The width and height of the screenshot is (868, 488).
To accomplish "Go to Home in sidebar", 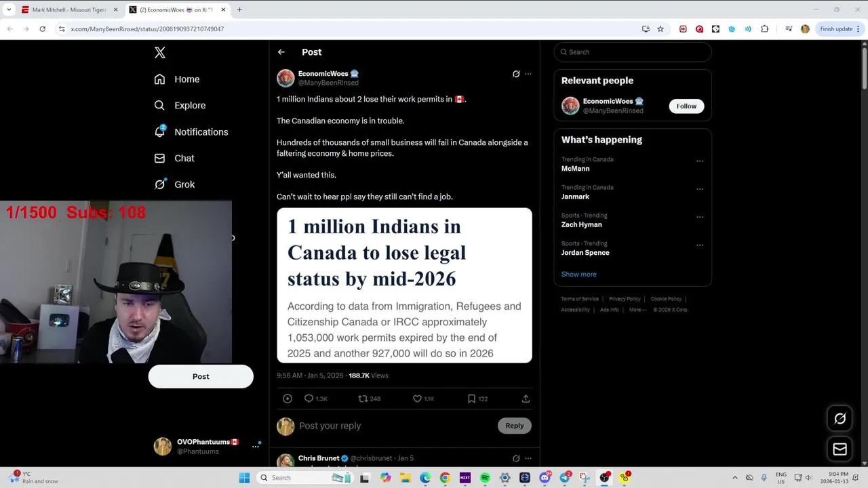I will click(x=176, y=79).
